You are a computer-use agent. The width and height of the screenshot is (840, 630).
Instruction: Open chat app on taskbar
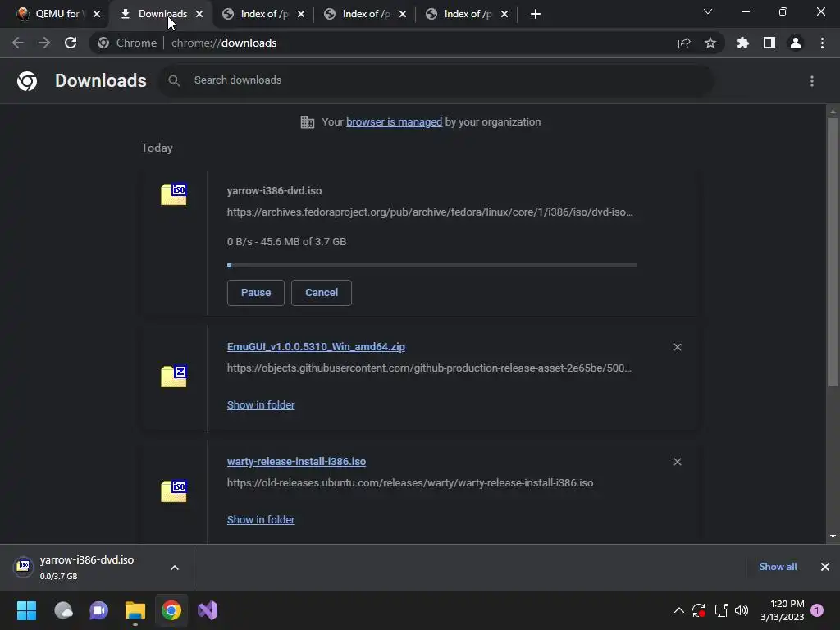[x=98, y=610]
